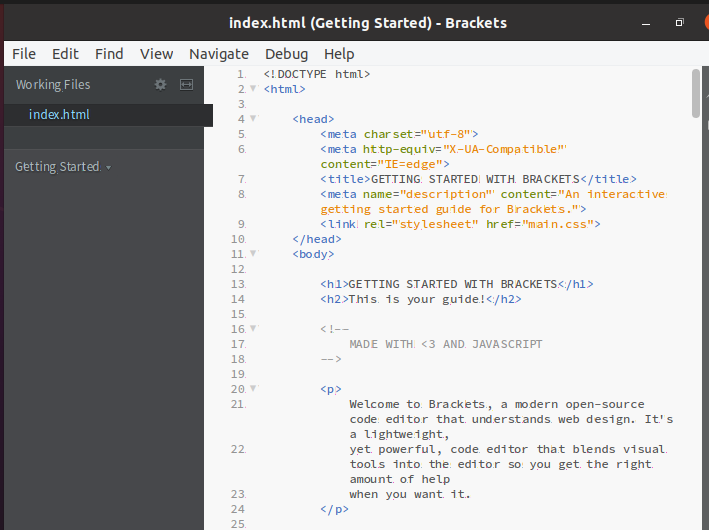Open the View menu
This screenshot has width=709, height=530.
coord(156,54)
